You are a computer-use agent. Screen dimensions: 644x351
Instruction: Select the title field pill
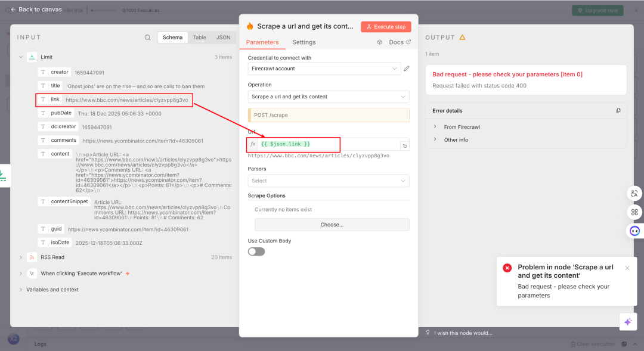(50, 86)
